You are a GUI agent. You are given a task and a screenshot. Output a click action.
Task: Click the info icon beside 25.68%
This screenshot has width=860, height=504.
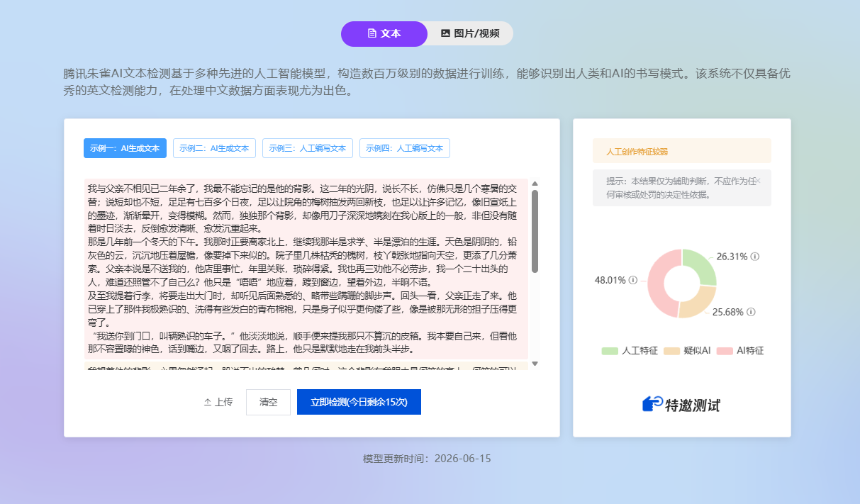751,312
